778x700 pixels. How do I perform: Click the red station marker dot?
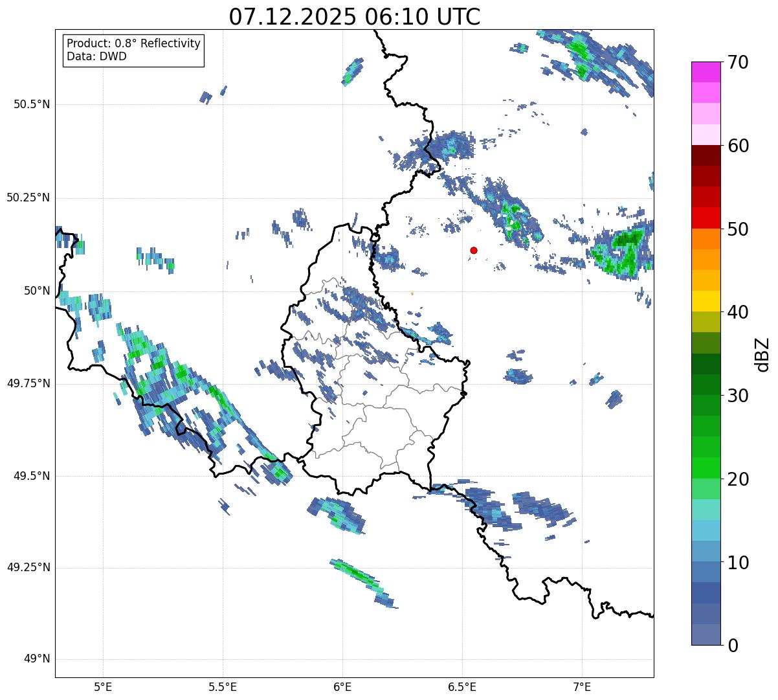(x=474, y=250)
